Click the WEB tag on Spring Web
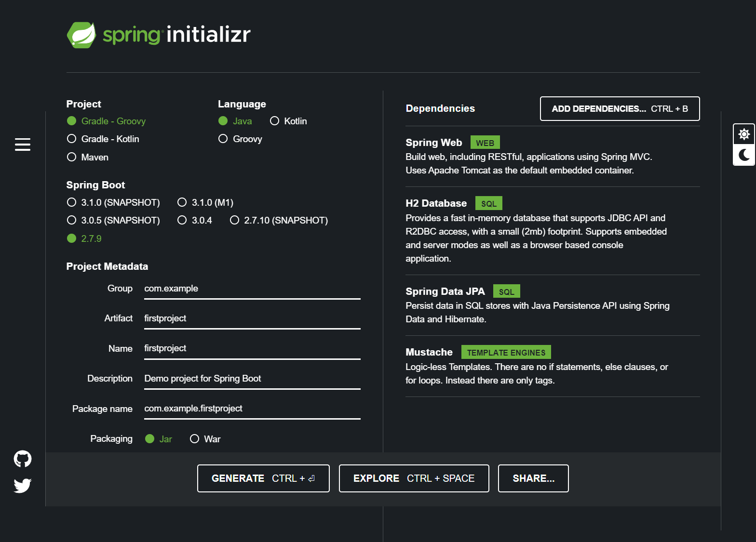 click(485, 143)
